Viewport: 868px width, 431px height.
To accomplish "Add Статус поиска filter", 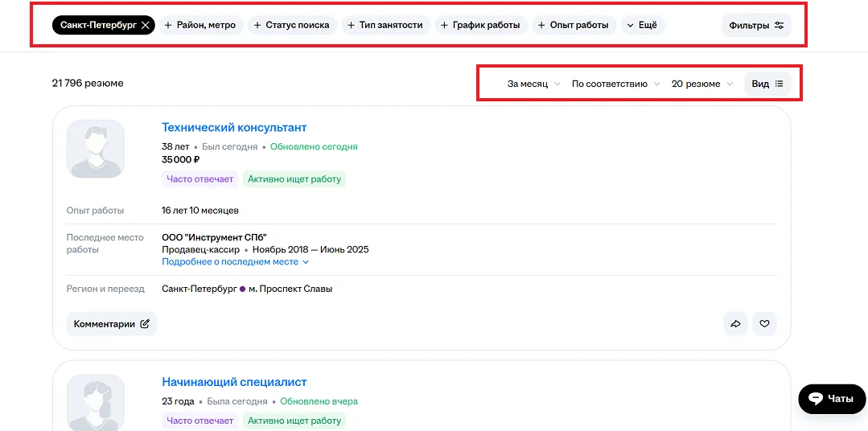I will [x=290, y=25].
